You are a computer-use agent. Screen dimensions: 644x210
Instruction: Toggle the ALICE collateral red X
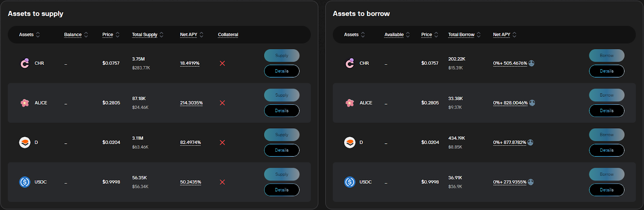222,103
